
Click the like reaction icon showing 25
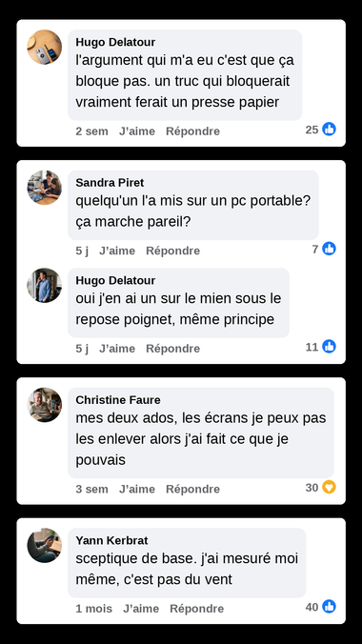click(329, 129)
